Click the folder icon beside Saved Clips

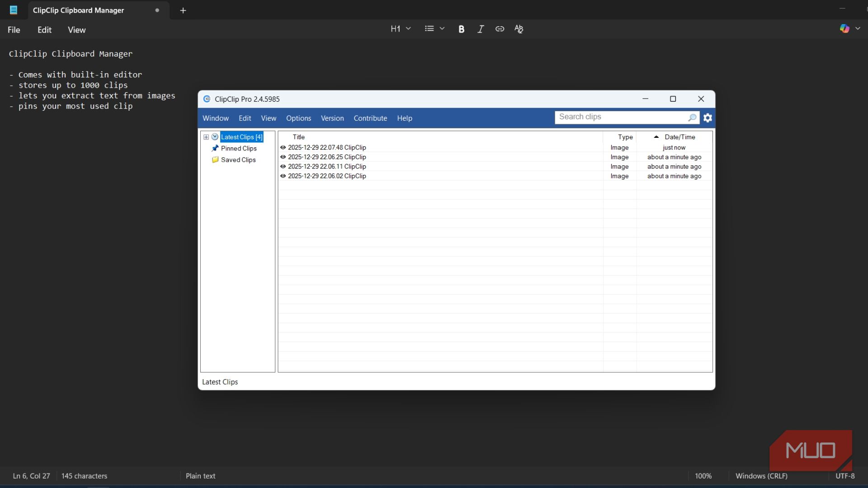(215, 160)
